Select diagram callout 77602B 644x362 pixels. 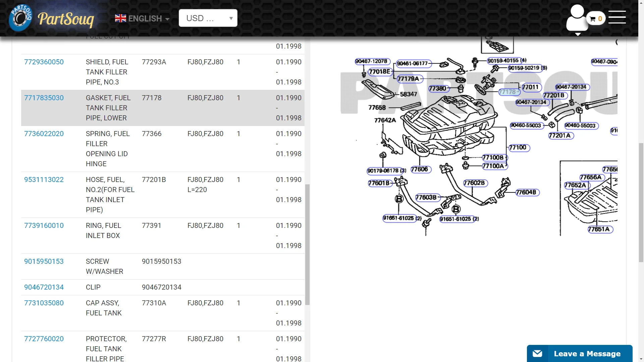pyautogui.click(x=475, y=183)
